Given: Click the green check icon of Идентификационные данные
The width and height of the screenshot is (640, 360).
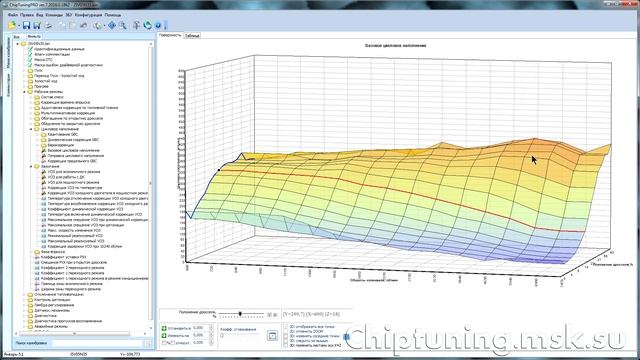Looking at the screenshot, I should point(30,49).
